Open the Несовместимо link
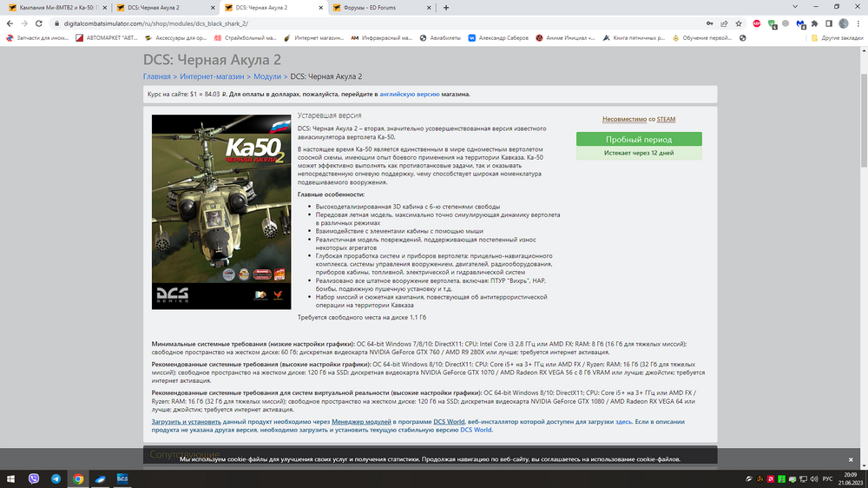868x488 pixels. click(x=624, y=119)
